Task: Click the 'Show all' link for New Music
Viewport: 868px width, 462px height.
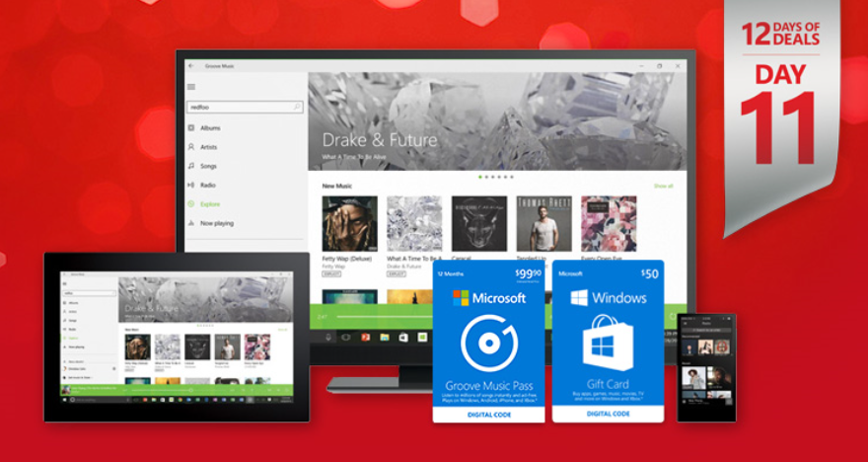Action: tap(663, 186)
